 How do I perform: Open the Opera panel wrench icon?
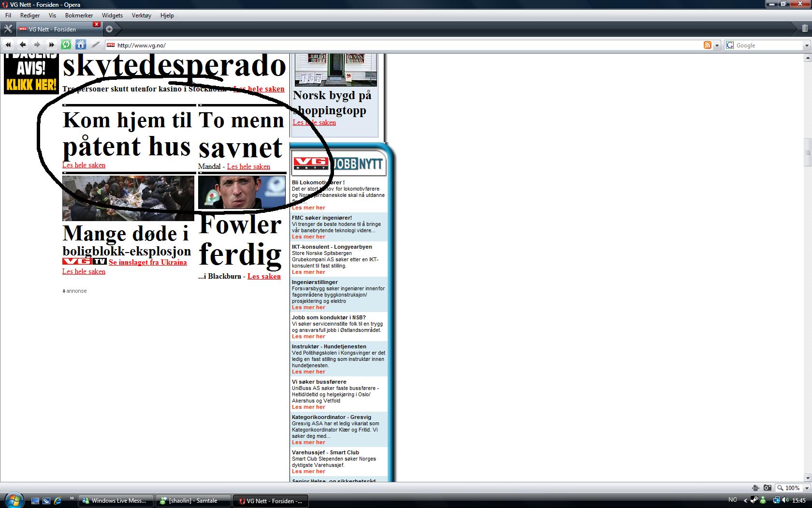pos(8,29)
